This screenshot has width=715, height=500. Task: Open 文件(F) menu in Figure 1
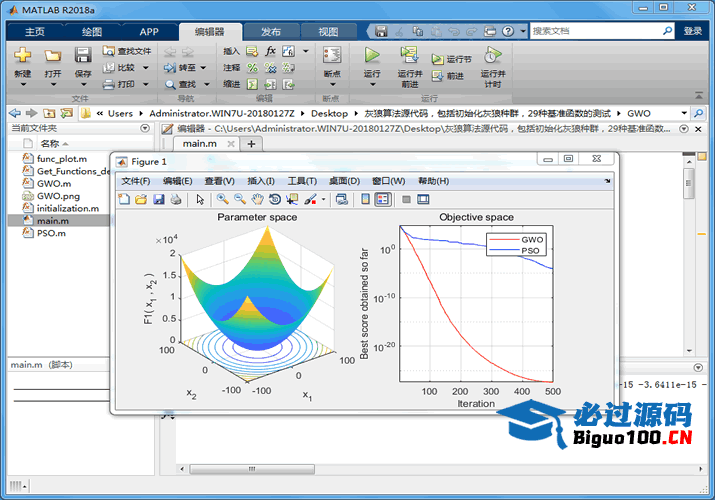point(135,181)
